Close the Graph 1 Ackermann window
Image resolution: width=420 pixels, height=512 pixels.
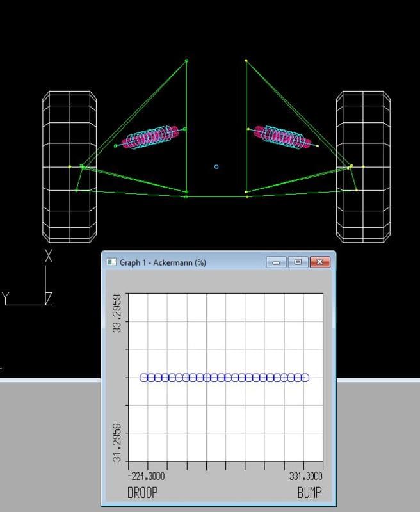(x=319, y=262)
